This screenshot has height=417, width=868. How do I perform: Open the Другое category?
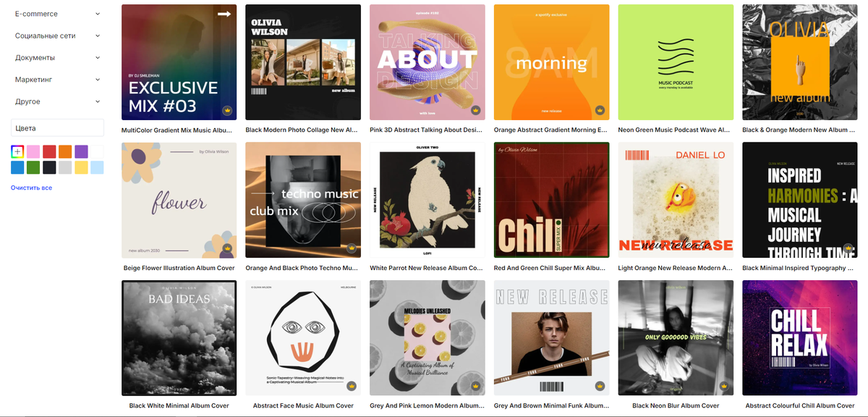click(x=57, y=101)
